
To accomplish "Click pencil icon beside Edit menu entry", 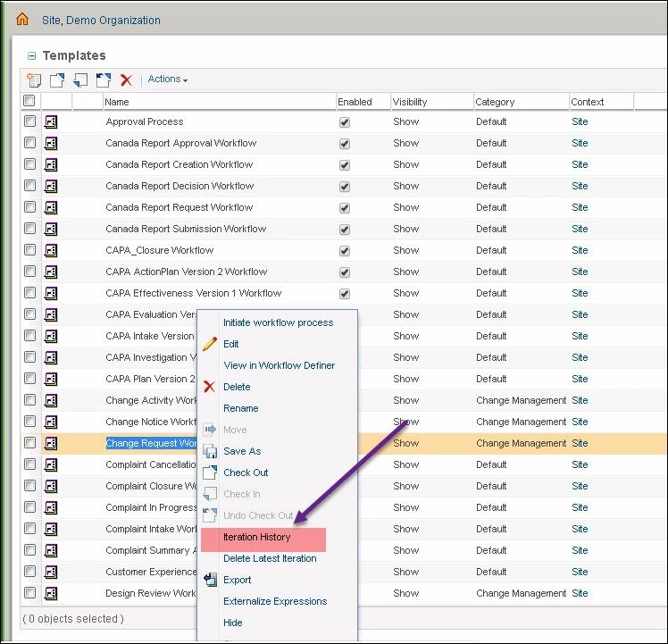I will [x=210, y=344].
